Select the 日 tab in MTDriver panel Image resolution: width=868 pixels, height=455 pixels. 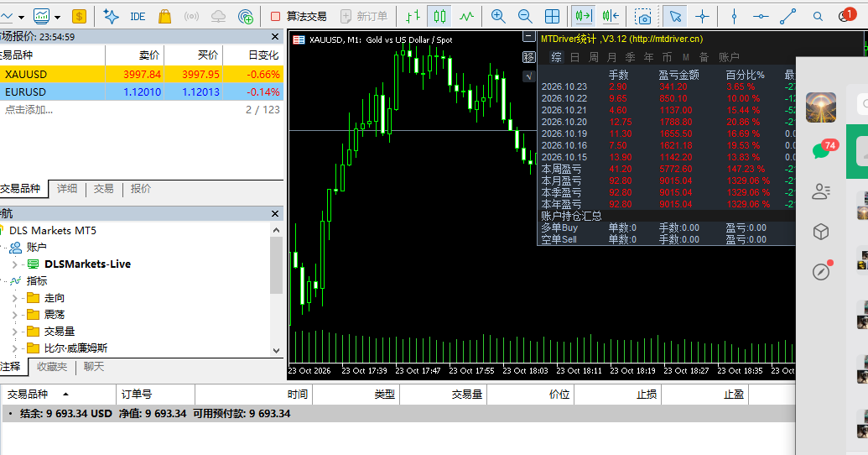pos(575,57)
